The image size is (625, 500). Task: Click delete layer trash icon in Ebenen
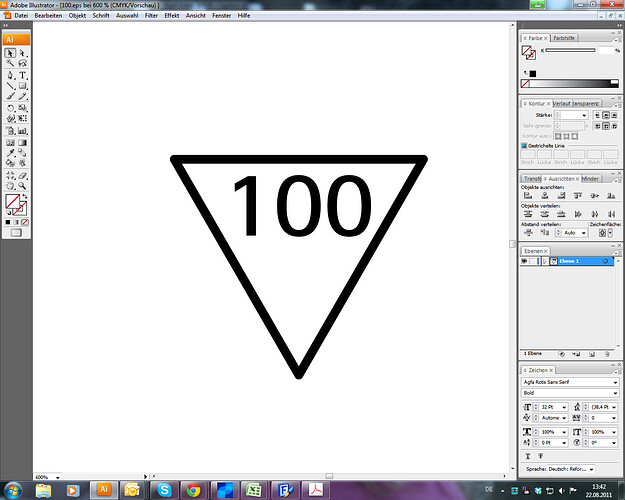click(607, 354)
